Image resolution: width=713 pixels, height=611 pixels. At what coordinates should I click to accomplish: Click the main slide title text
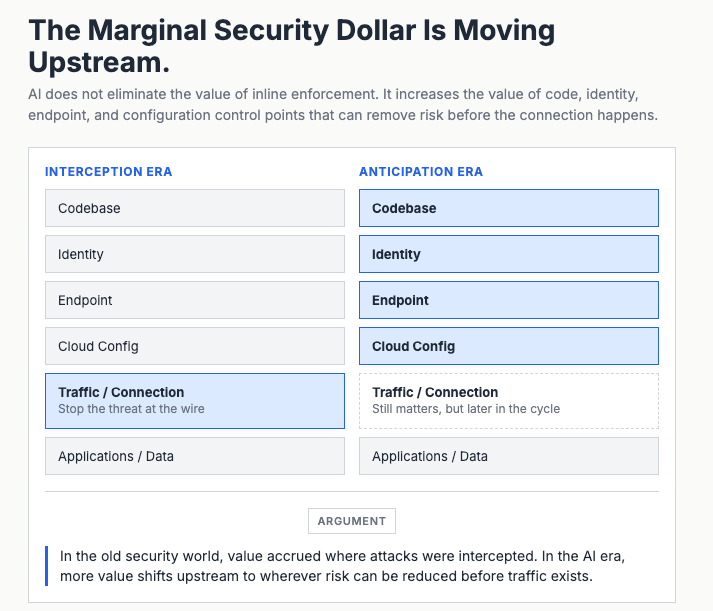pos(291,46)
